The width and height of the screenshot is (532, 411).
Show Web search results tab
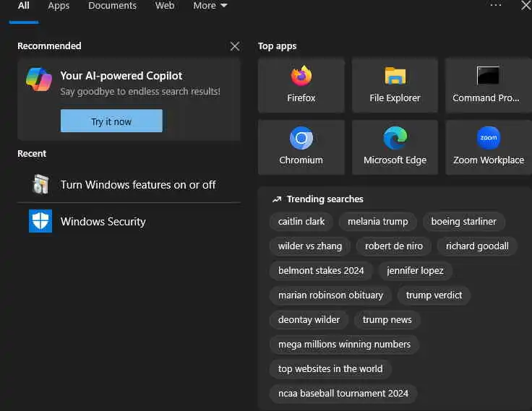pyautogui.click(x=165, y=6)
